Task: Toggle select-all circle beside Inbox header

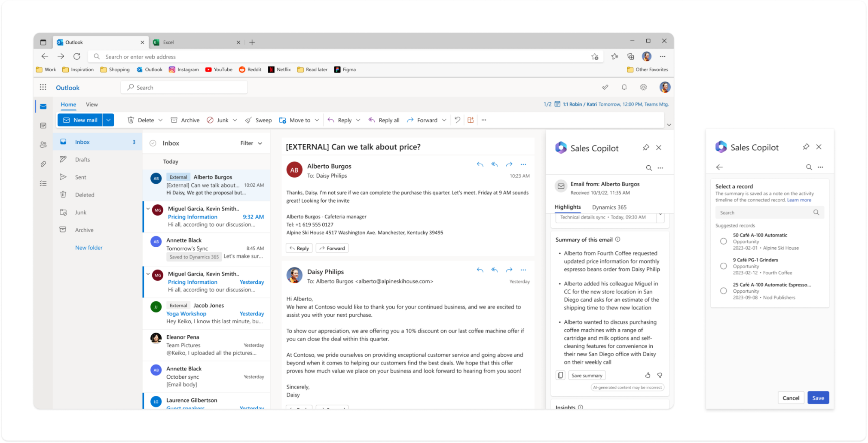Action: (153, 143)
